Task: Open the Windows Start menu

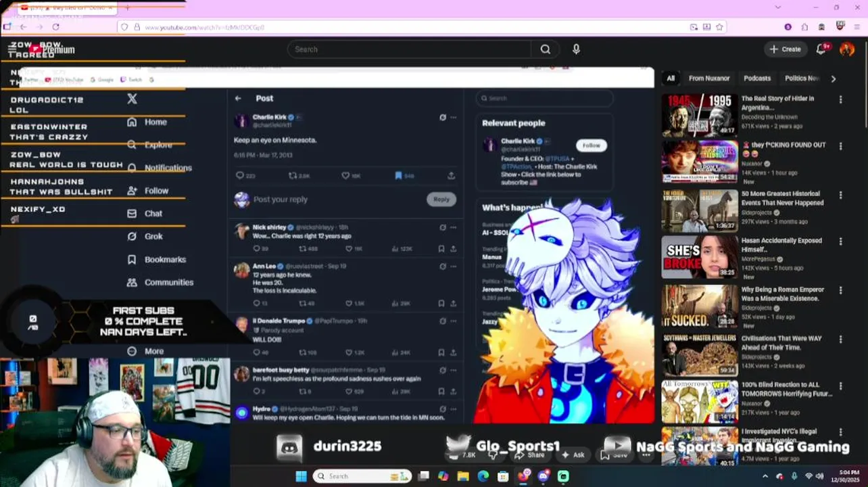Action: click(301, 476)
